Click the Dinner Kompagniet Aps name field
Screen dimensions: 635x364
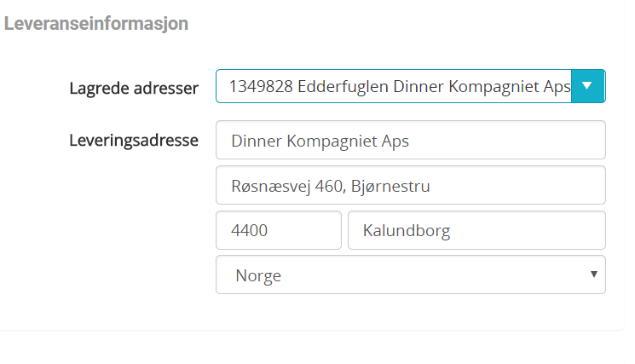(410, 141)
